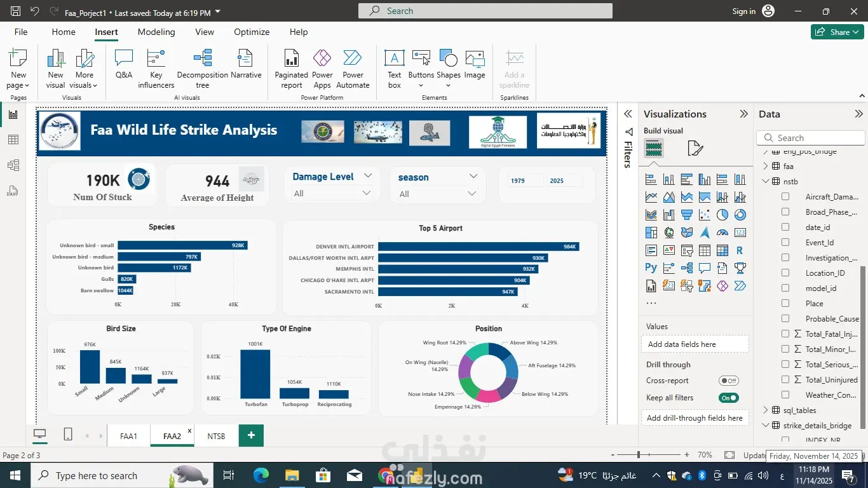The width and height of the screenshot is (868, 488).
Task: Open Model view from the left sidebar
Action: click(x=13, y=165)
